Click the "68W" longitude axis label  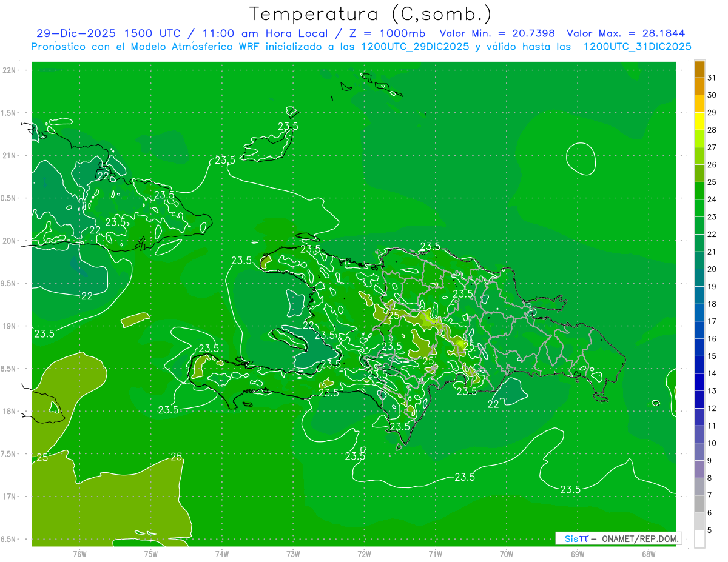coord(648,554)
